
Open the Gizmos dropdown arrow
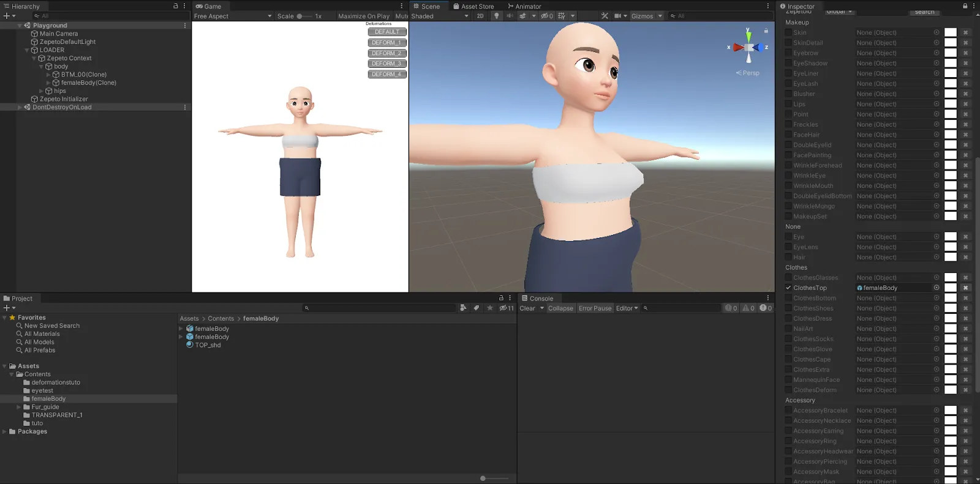pyautogui.click(x=660, y=16)
